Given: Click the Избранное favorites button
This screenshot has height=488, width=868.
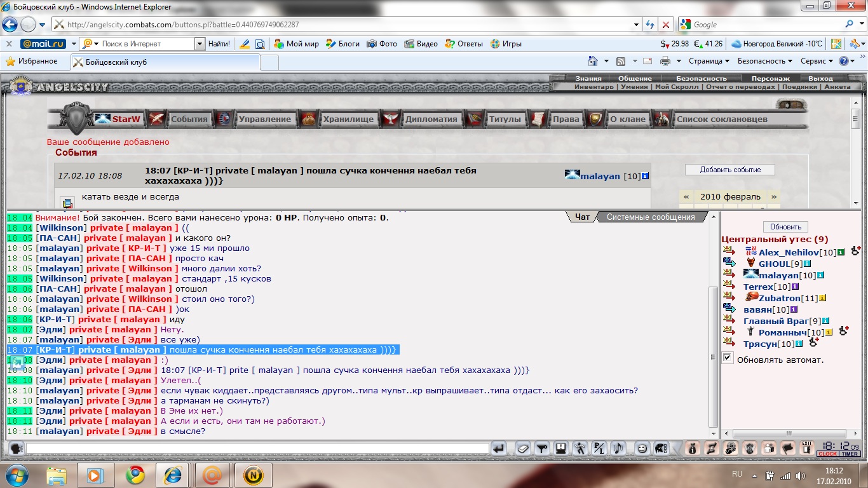Looking at the screenshot, I should [x=32, y=61].
